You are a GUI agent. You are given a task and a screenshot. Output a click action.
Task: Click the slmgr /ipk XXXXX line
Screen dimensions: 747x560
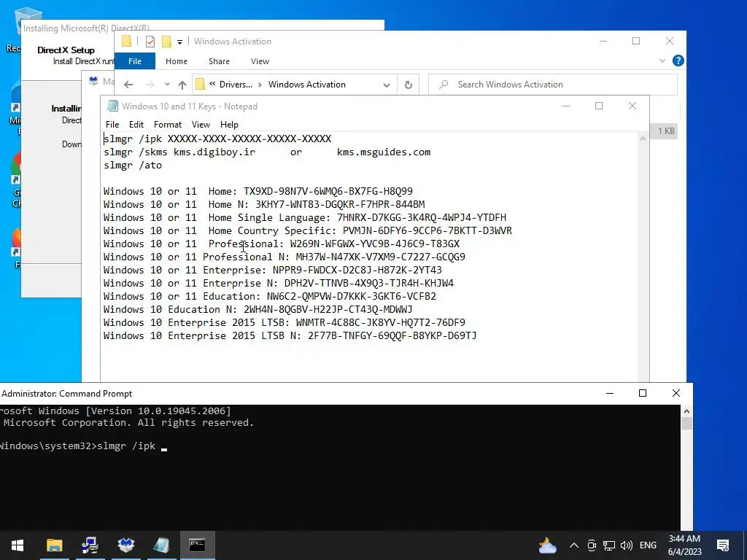[217, 139]
